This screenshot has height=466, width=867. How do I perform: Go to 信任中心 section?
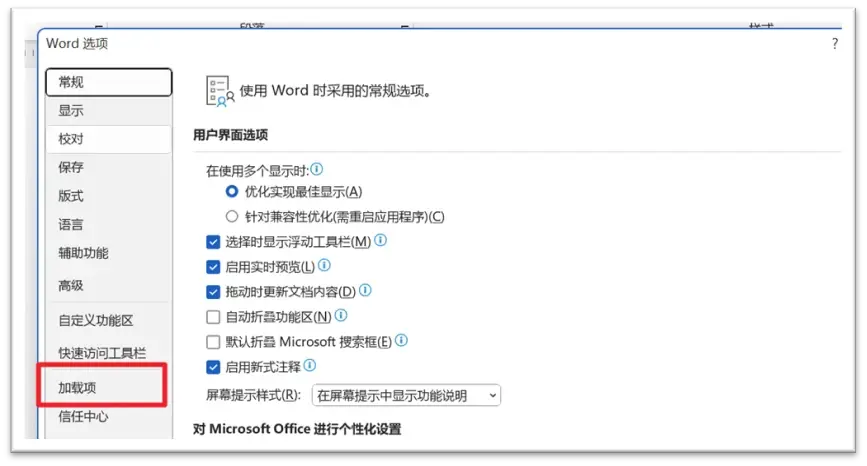[x=84, y=416]
